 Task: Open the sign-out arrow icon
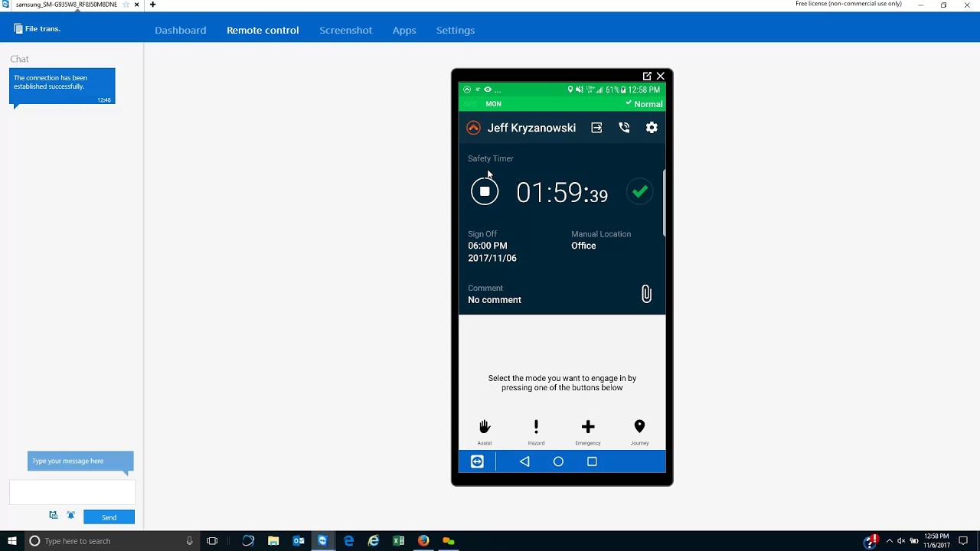tap(596, 128)
